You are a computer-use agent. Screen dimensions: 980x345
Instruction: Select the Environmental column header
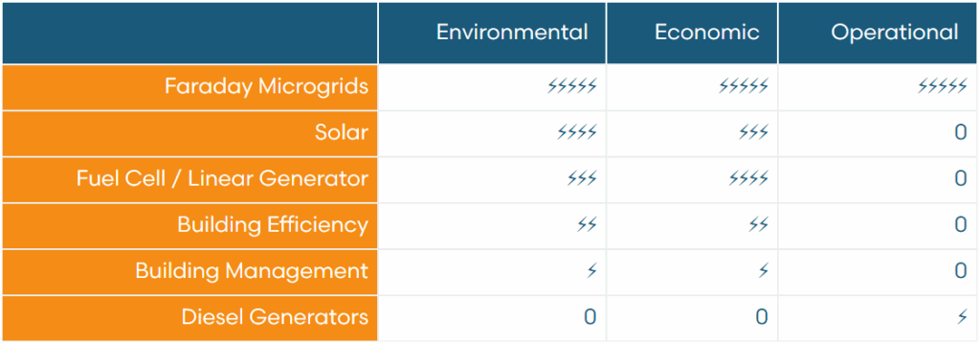click(512, 32)
